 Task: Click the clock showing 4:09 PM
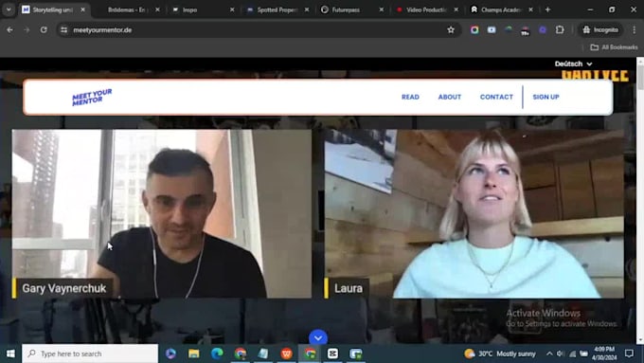(x=604, y=354)
